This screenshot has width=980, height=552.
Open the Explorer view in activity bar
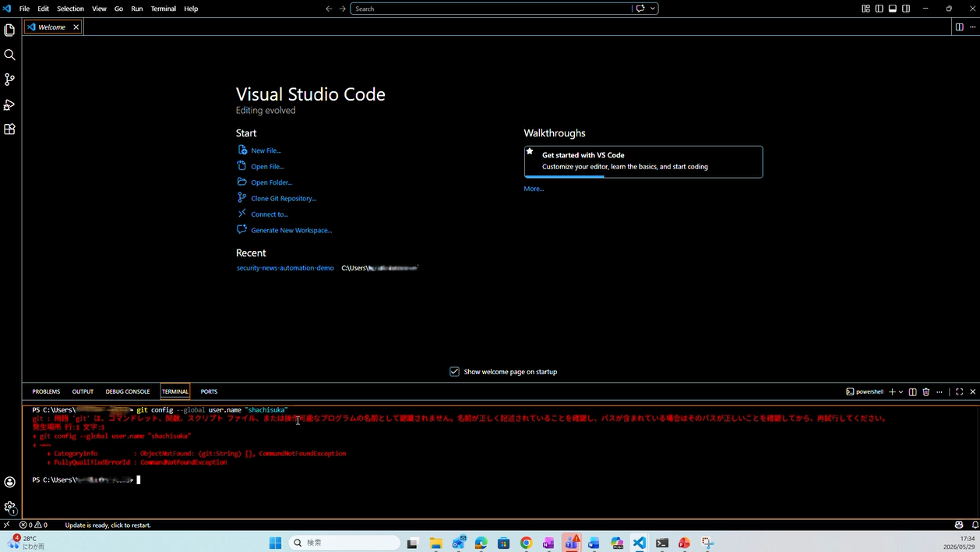(x=9, y=30)
